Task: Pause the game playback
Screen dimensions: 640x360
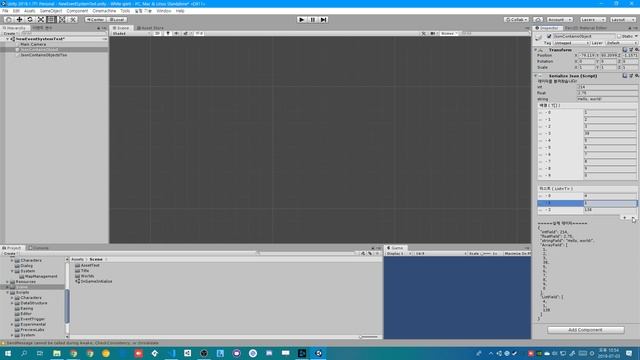Action: (313, 20)
